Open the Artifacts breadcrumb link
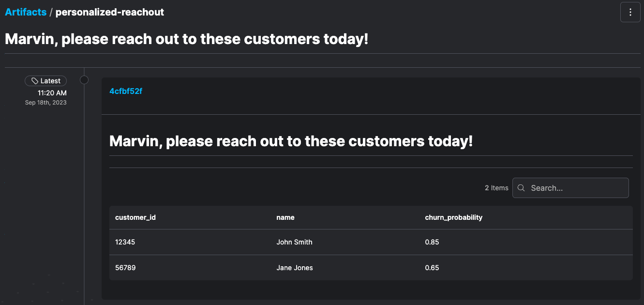 tap(25, 12)
